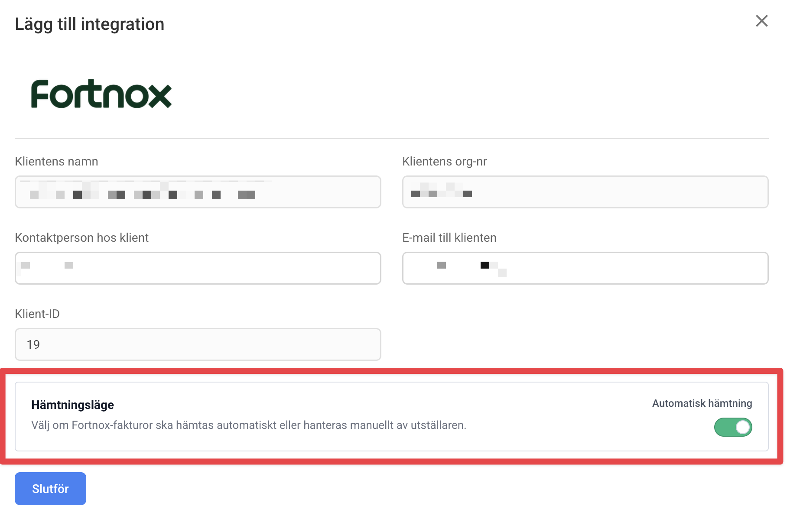This screenshot has width=787, height=532.
Task: Click the Fortnox logo
Action: tap(101, 94)
